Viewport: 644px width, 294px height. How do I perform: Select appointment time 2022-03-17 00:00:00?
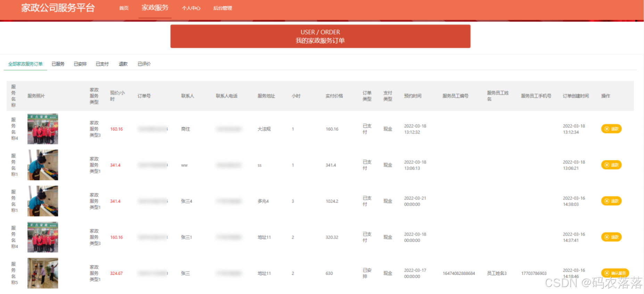tap(415, 273)
